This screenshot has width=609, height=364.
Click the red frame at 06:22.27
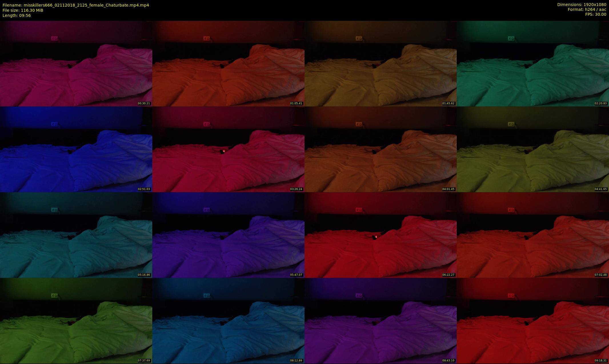tap(380, 235)
